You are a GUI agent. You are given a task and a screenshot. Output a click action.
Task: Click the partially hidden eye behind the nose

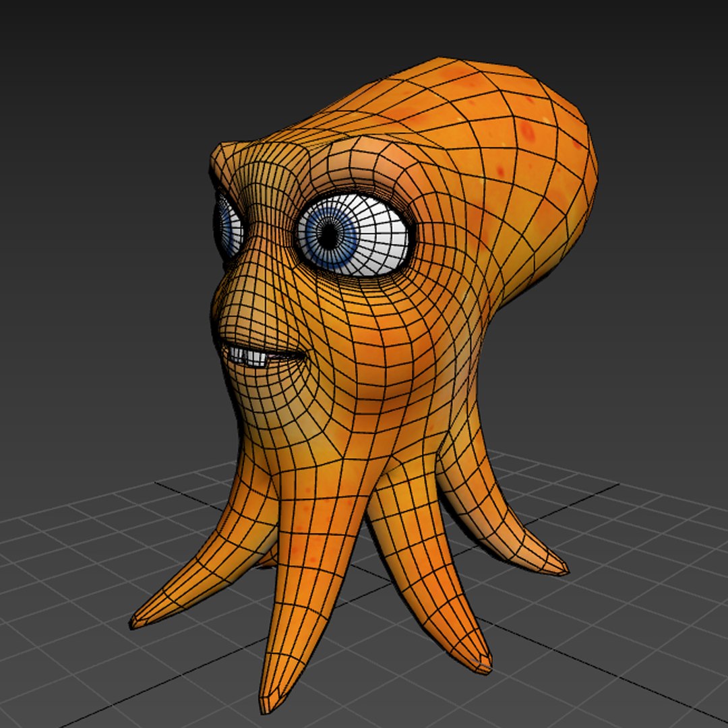(229, 226)
